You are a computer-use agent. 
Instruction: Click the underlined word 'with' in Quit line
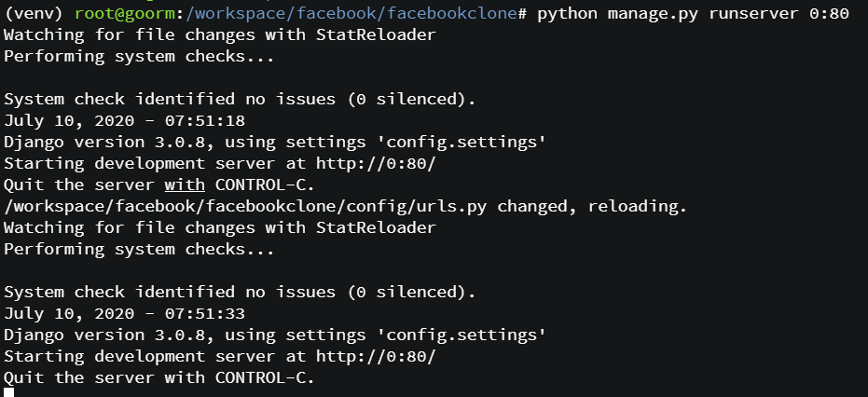pos(185,185)
